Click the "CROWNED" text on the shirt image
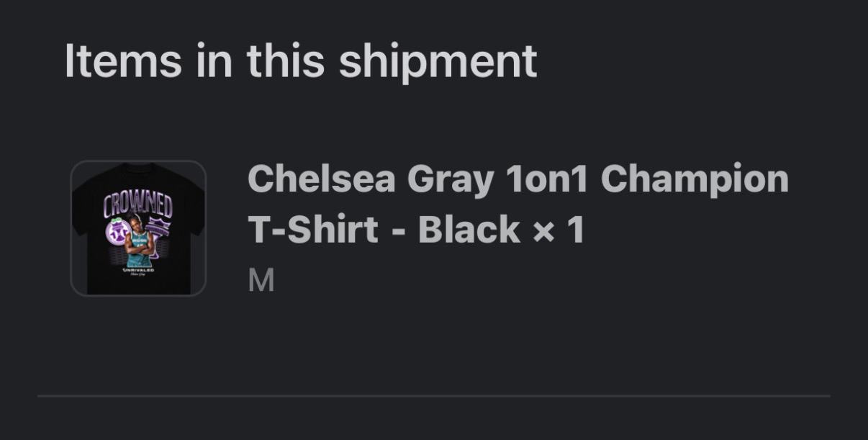The height and width of the screenshot is (440, 868). pos(138,205)
